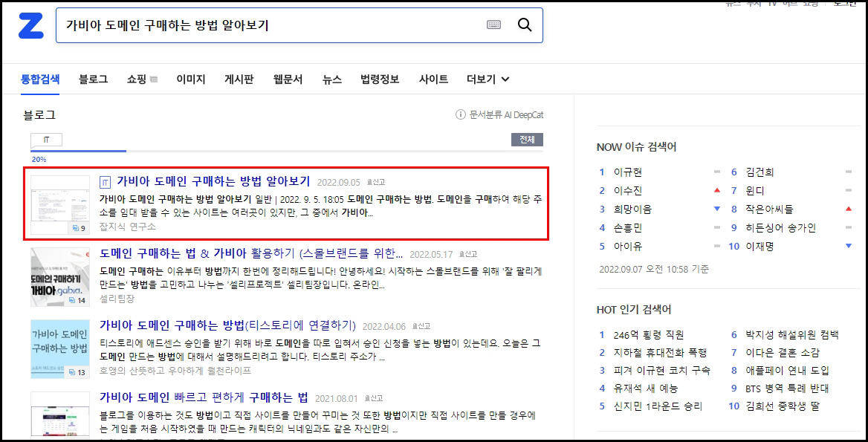The width and height of the screenshot is (868, 442).
Task: Click into the search input field
Action: click(x=271, y=25)
